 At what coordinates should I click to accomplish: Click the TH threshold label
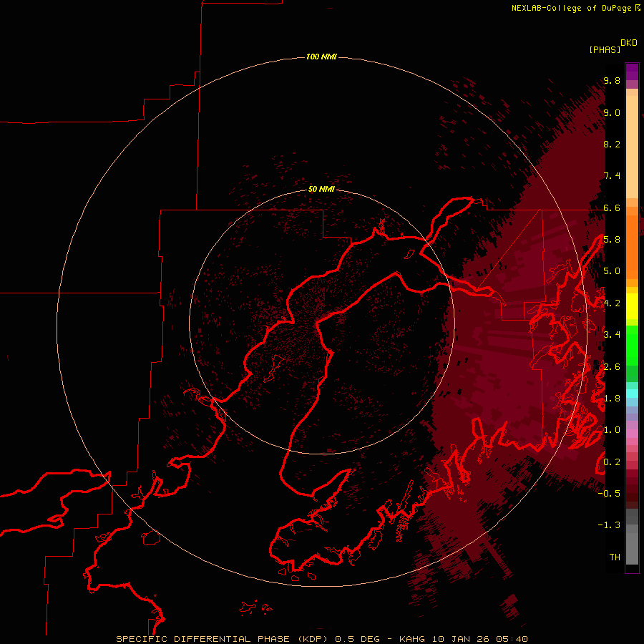pos(615,557)
